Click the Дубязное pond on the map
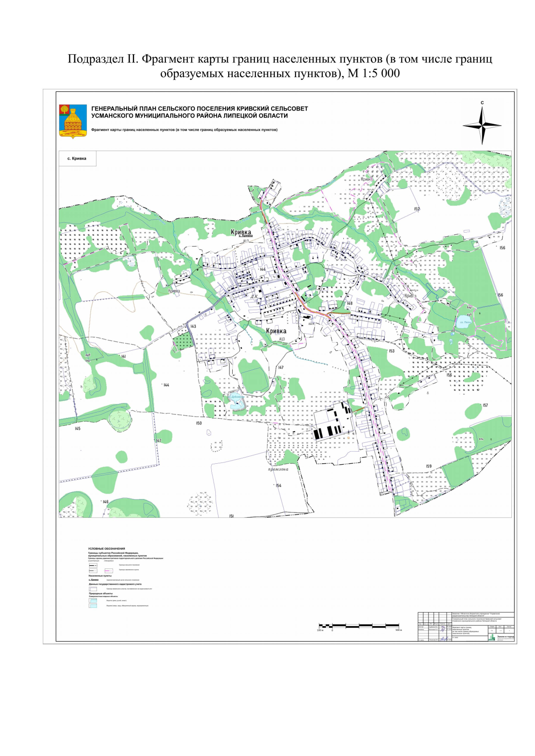This screenshot has width=535, height=756. (x=236, y=403)
